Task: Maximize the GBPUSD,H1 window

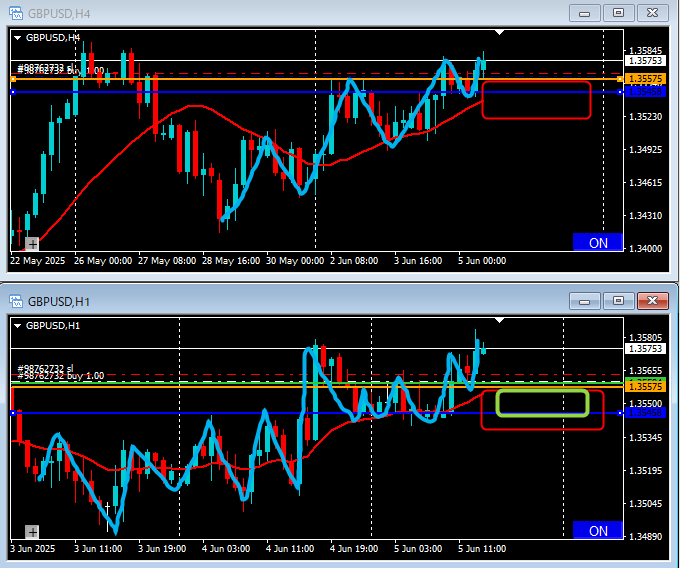Action: tap(618, 301)
